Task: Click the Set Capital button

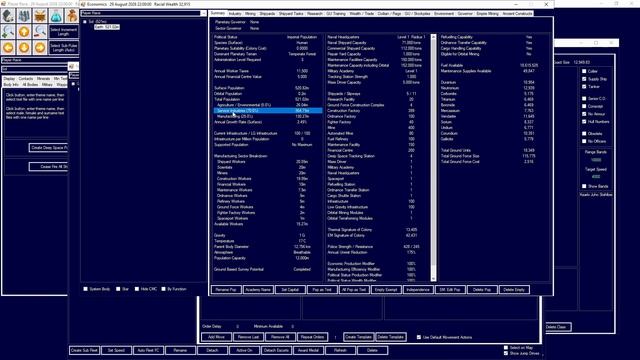Action: point(290,290)
